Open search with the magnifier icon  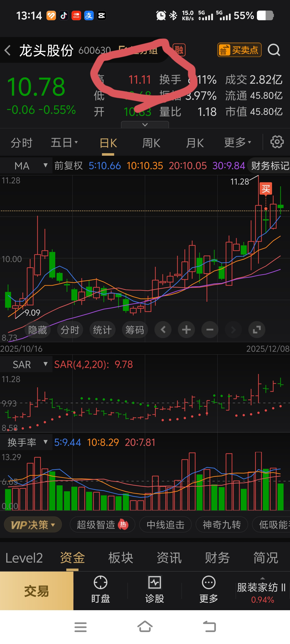(x=274, y=50)
